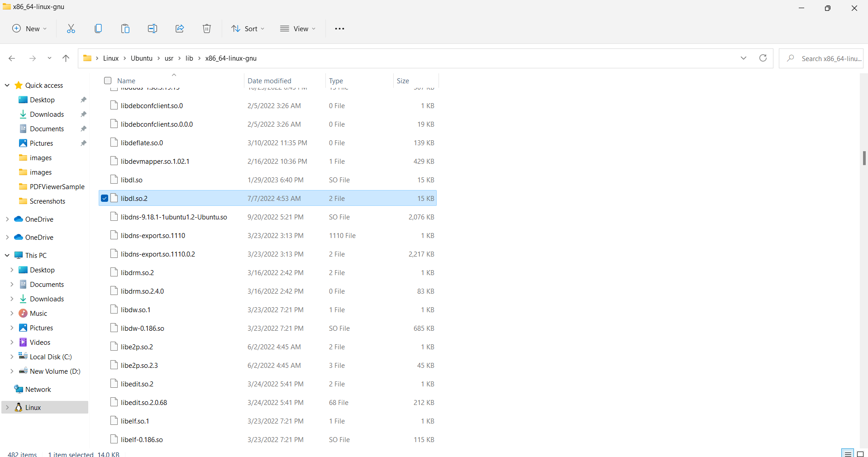Click the usr breadcrumb in address bar
This screenshot has height=457, width=868.
(x=169, y=58)
